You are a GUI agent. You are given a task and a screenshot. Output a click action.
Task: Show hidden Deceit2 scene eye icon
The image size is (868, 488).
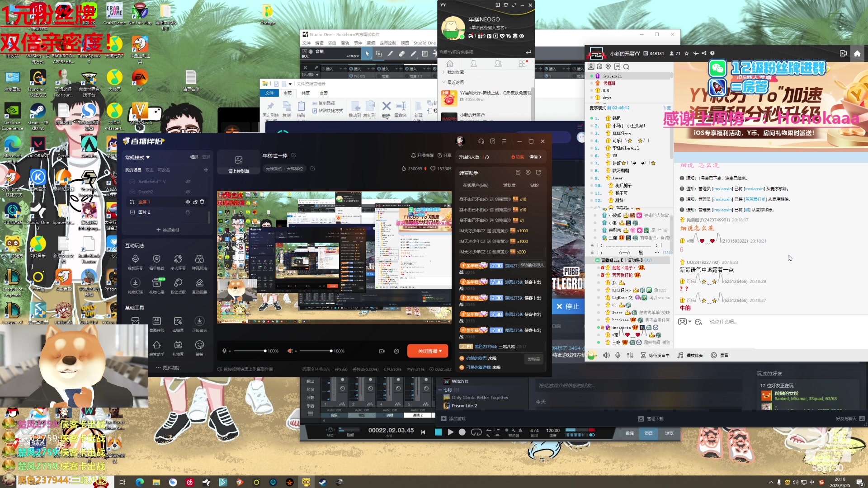coord(188,192)
